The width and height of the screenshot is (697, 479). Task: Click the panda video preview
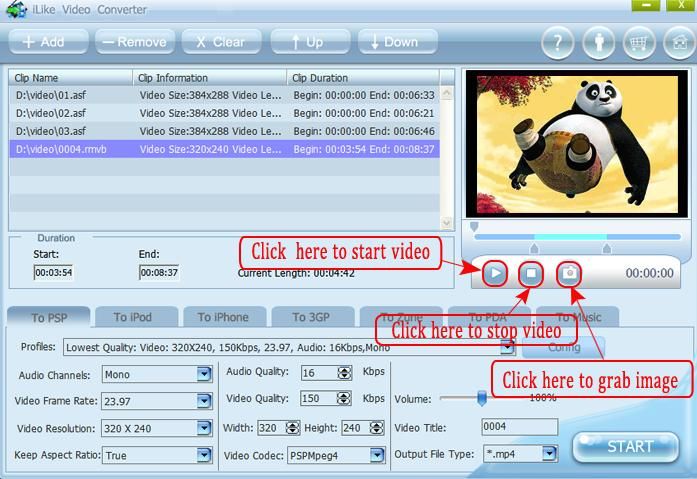point(577,144)
